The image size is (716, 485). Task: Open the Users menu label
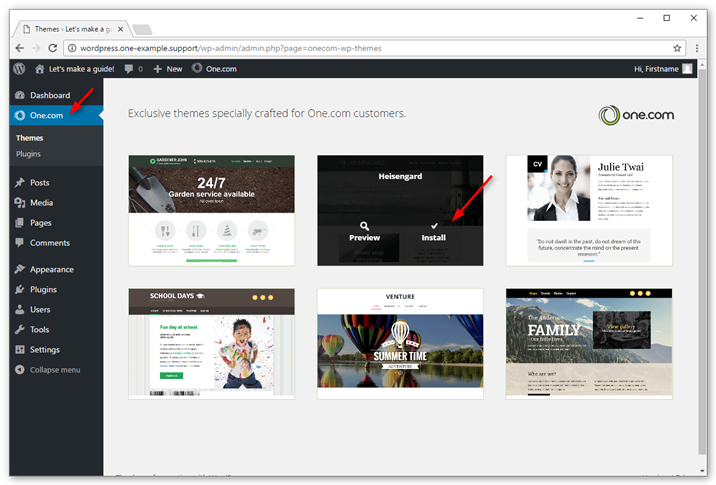40,310
